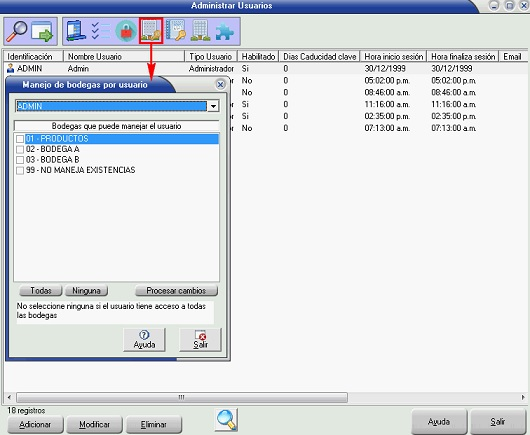Expand the ADMIN user dropdown arrow
Image resolution: width=530 pixels, height=435 pixels.
coord(213,106)
